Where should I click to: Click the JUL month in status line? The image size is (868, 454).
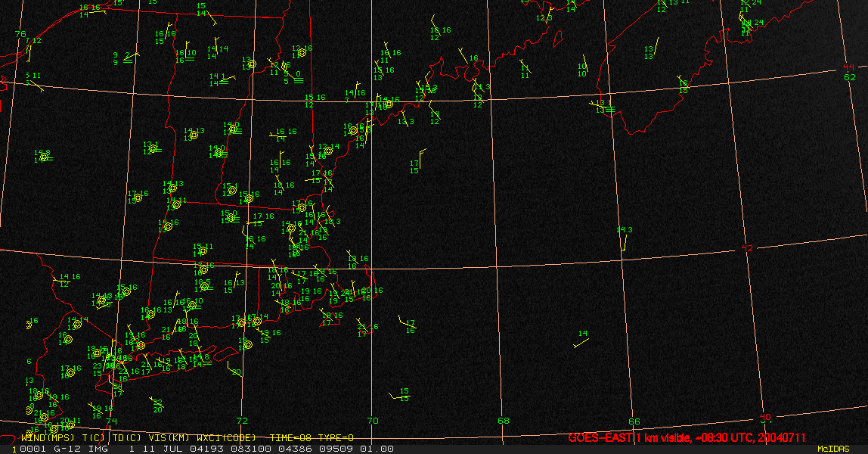(172, 449)
